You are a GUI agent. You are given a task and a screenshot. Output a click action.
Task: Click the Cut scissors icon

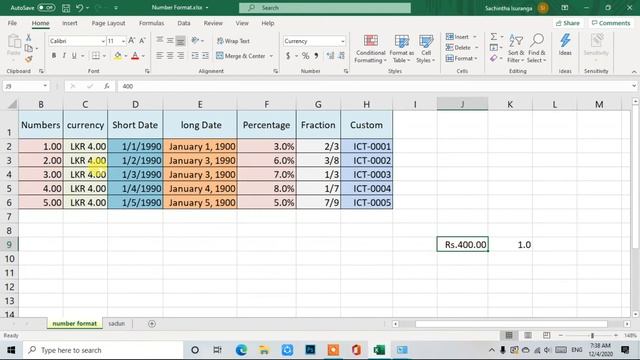[x=29, y=38]
